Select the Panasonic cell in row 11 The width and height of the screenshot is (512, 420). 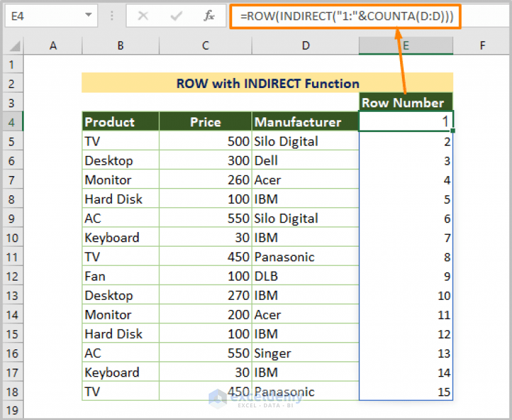tap(305, 257)
